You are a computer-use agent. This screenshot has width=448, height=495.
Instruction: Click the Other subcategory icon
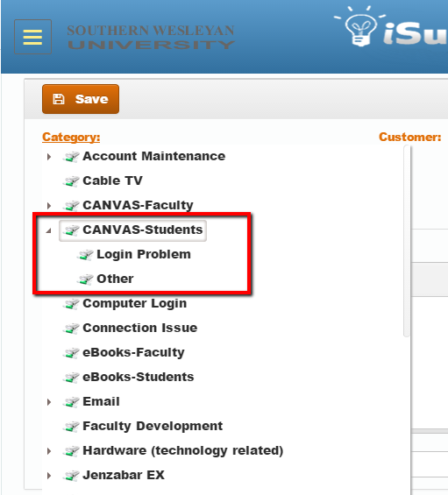[85, 279]
